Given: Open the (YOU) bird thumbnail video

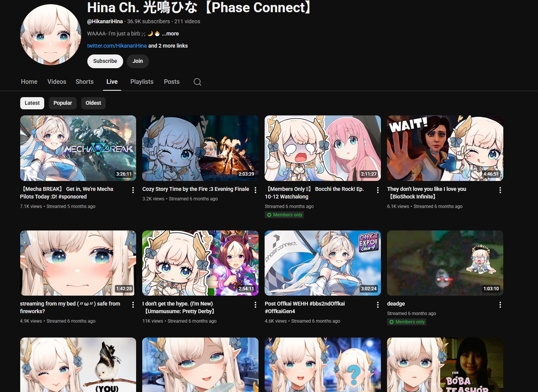Looking at the screenshot, I should click(78, 365).
